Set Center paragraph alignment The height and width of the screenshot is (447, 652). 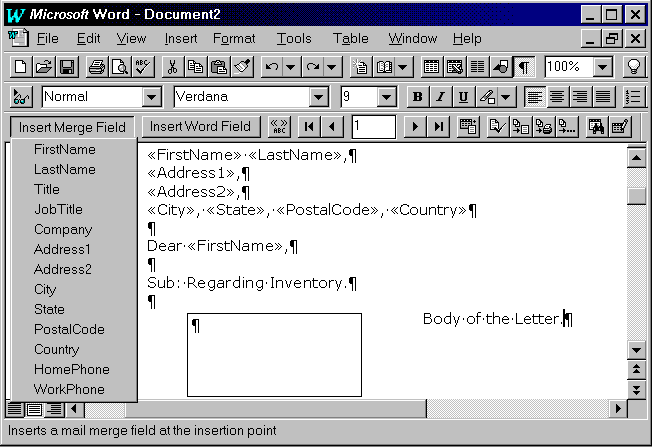point(557,96)
